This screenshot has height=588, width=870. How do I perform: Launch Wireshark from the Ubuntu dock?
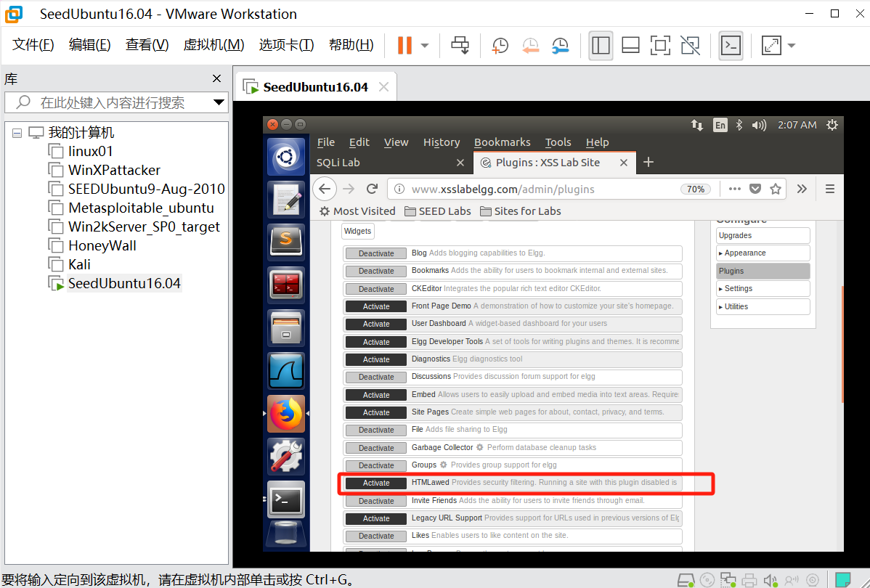coord(286,370)
